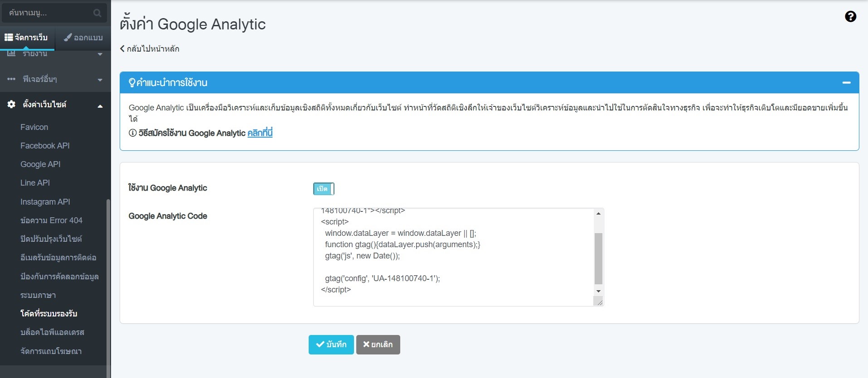This screenshot has width=868, height=378.
Task: Click the search magnifier icon in sidebar
Action: click(x=97, y=13)
